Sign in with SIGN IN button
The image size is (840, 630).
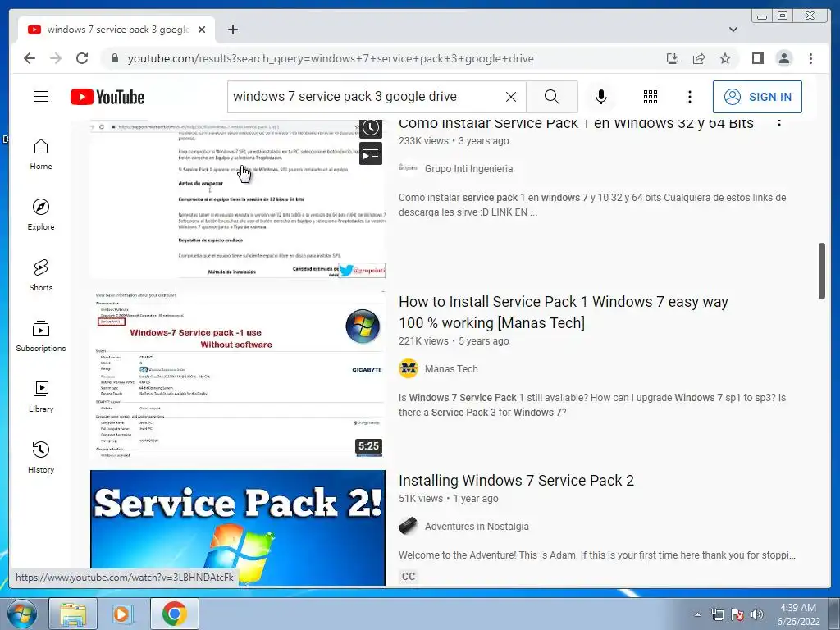click(x=757, y=97)
